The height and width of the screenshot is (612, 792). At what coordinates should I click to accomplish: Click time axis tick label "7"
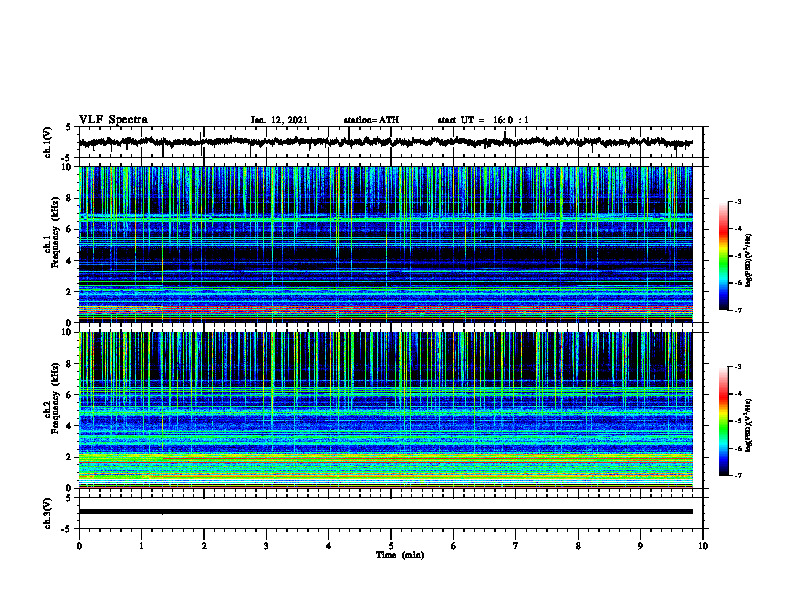[x=516, y=546]
